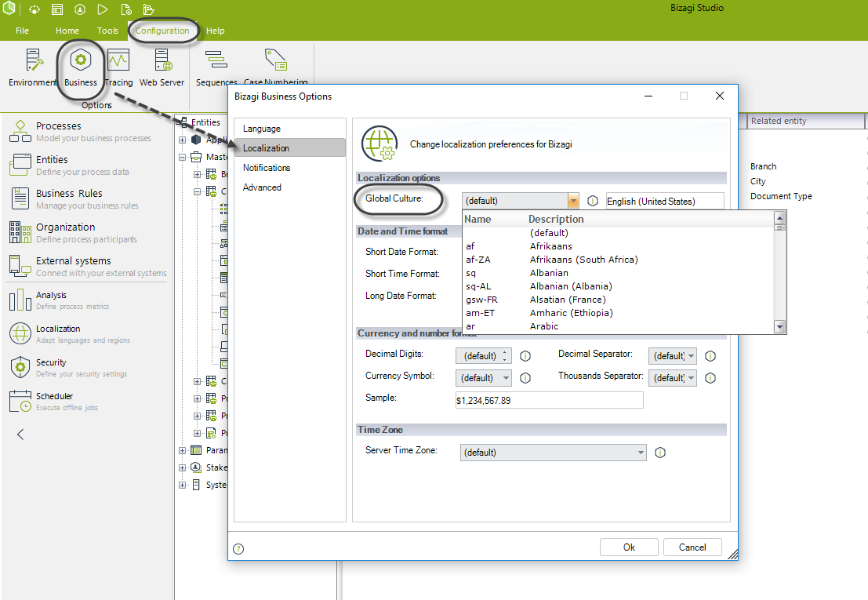This screenshot has width=868, height=600.
Task: Select Document Type in entity list
Action: (781, 197)
